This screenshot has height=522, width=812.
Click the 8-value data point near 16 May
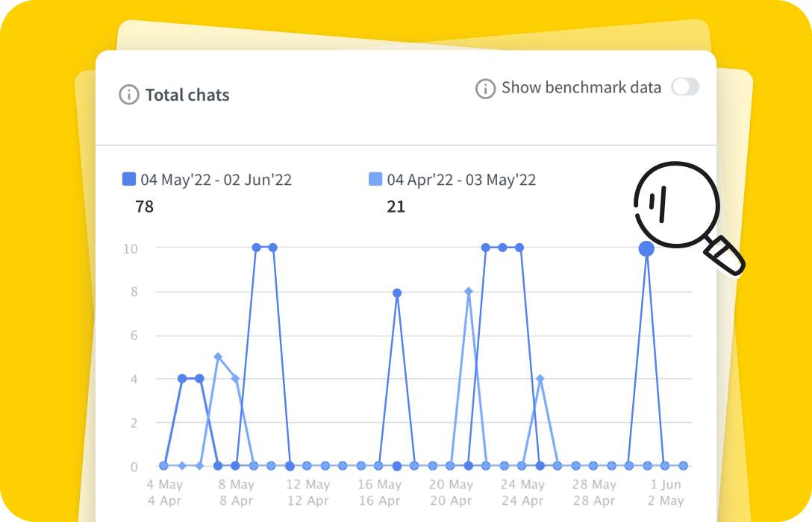click(396, 292)
